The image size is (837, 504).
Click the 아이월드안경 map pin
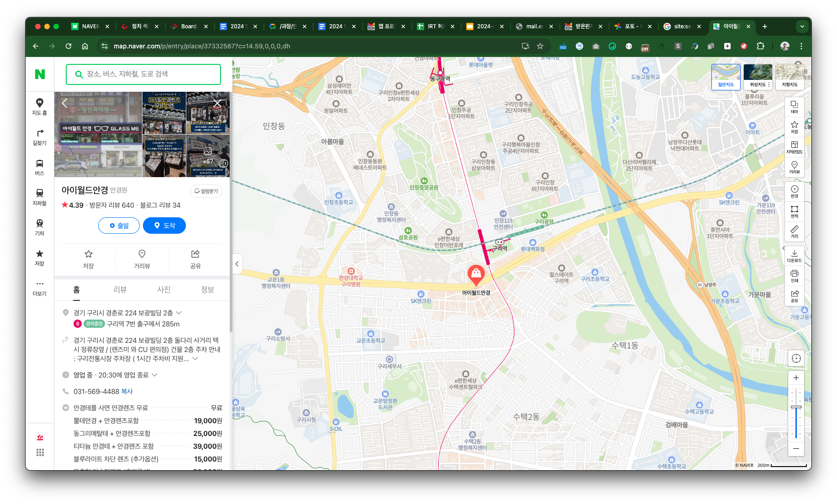[x=476, y=275]
